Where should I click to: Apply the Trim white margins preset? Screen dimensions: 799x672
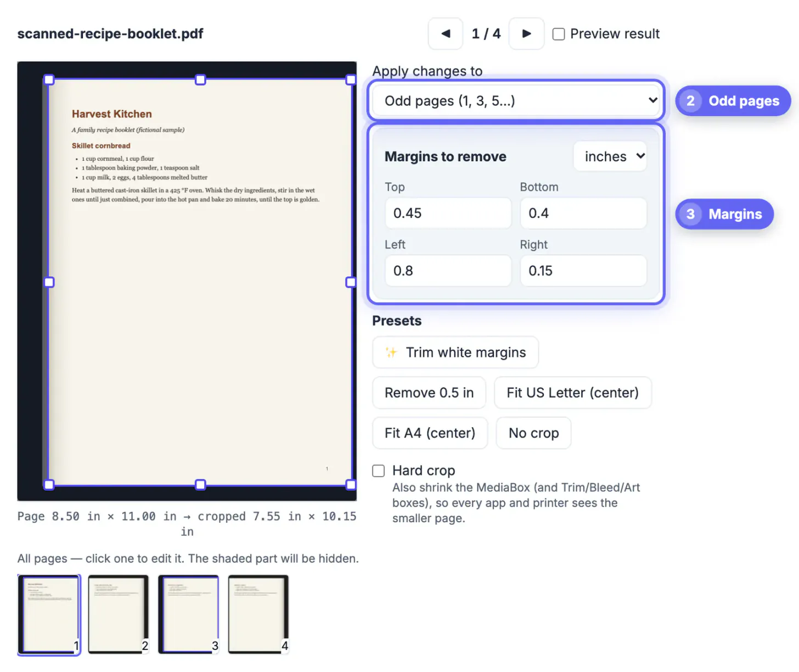[455, 352]
